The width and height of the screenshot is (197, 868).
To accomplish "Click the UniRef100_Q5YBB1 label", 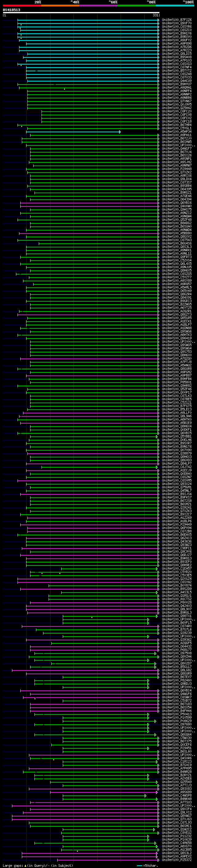I will (x=176, y=436).
